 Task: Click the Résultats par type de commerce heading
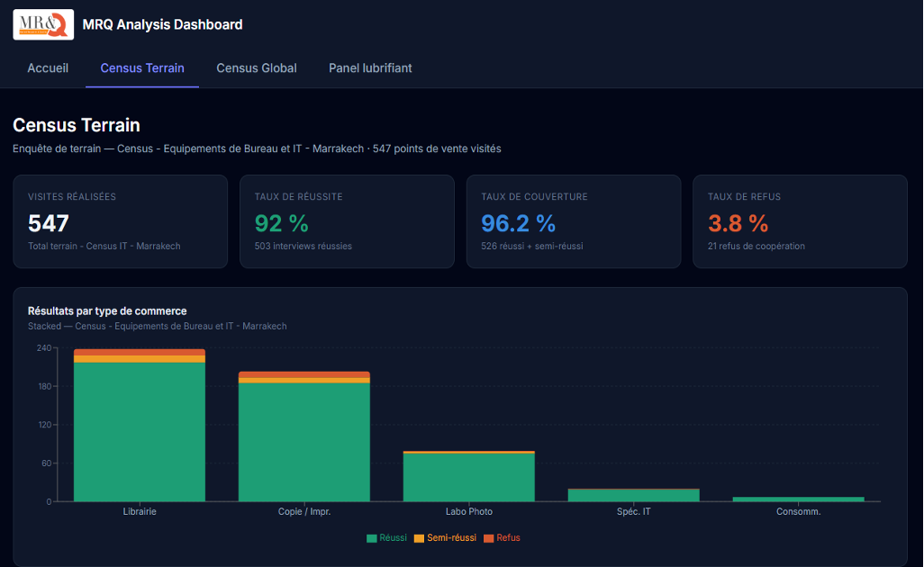click(107, 311)
